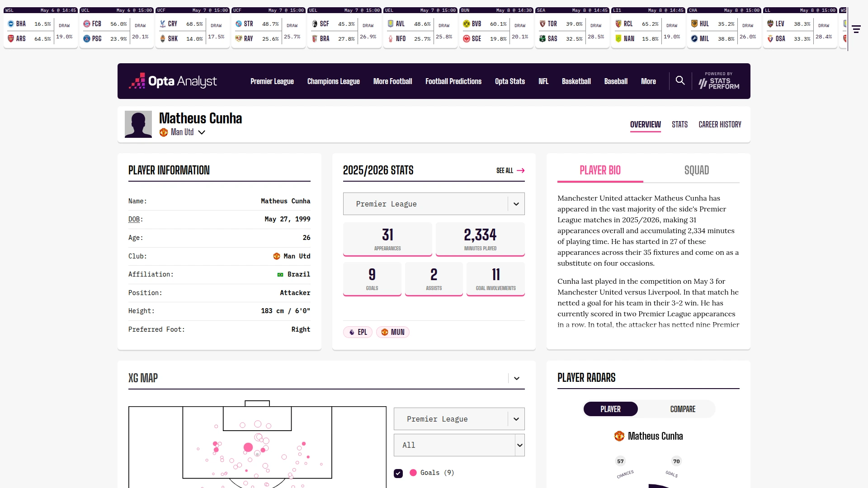This screenshot has height=488, width=868.
Task: Click the BHA crest in the ticker
Action: point(11,24)
